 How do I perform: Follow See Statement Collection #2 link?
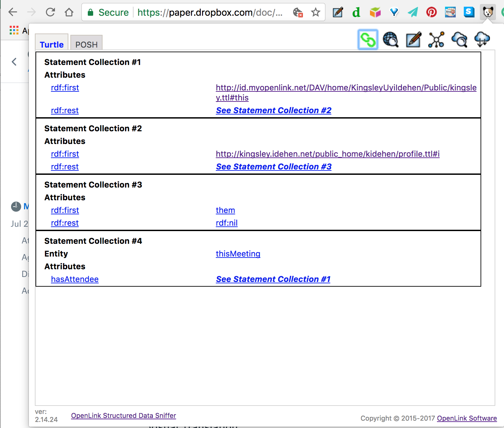click(273, 110)
